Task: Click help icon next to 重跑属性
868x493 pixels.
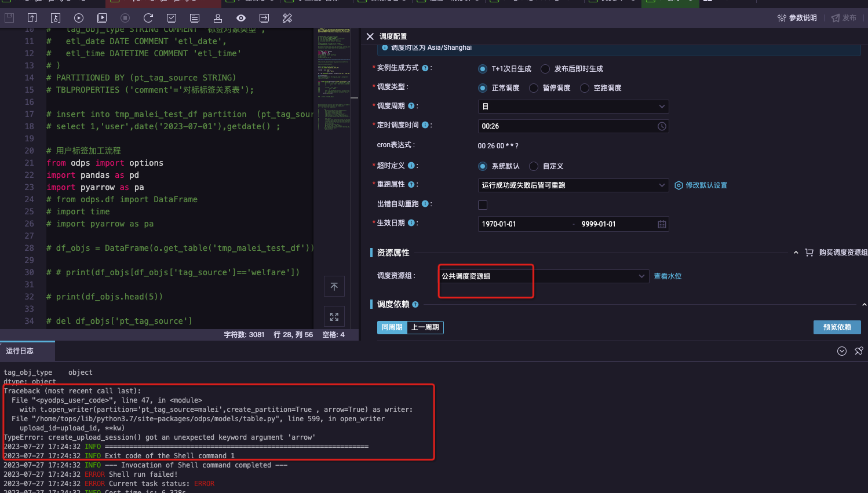Action: (x=411, y=184)
